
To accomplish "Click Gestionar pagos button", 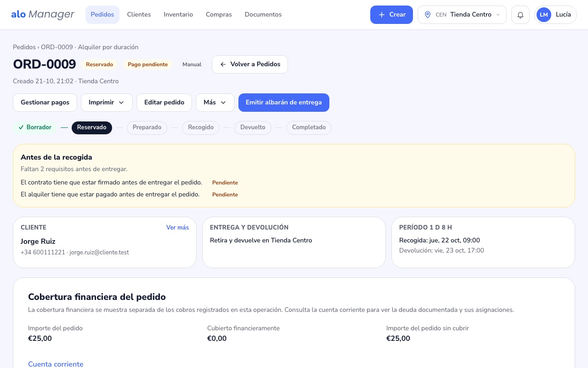I will coord(45,103).
